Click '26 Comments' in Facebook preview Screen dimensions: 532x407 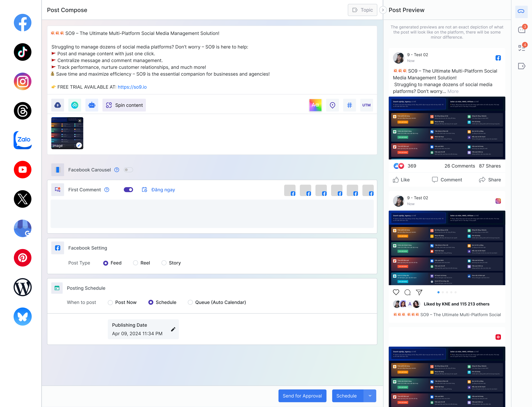(460, 166)
